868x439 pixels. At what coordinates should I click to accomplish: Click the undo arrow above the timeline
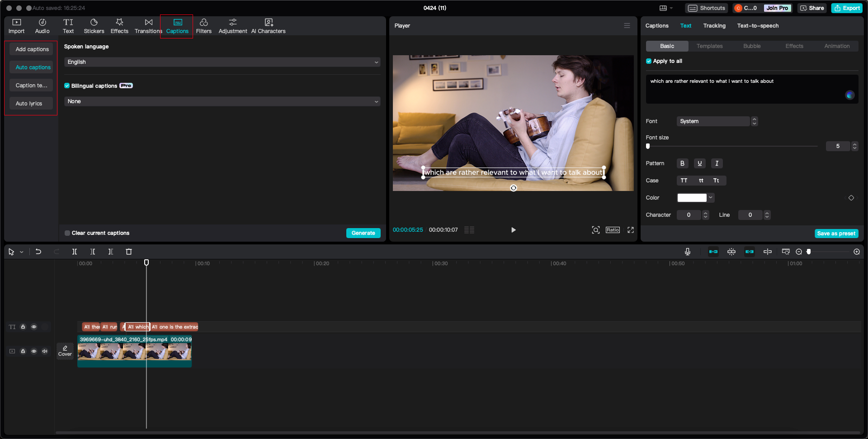pyautogui.click(x=38, y=252)
